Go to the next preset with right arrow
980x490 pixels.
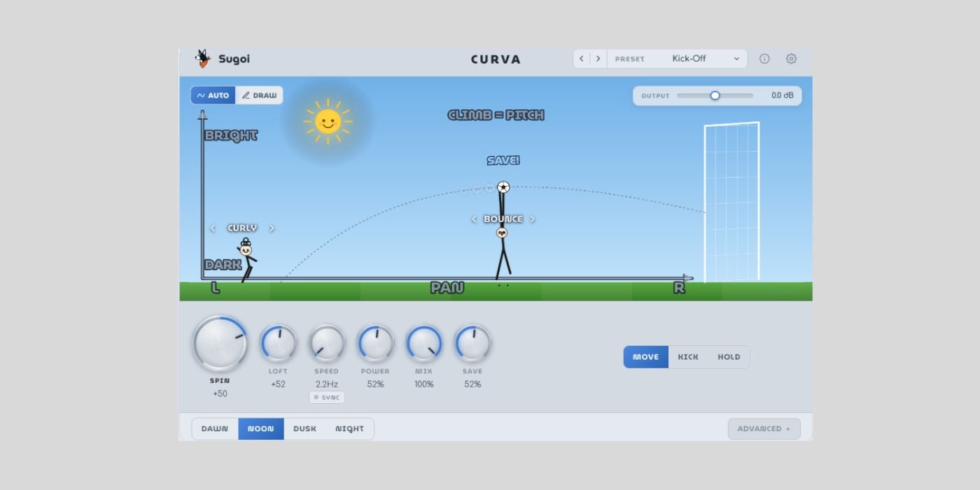coord(598,59)
